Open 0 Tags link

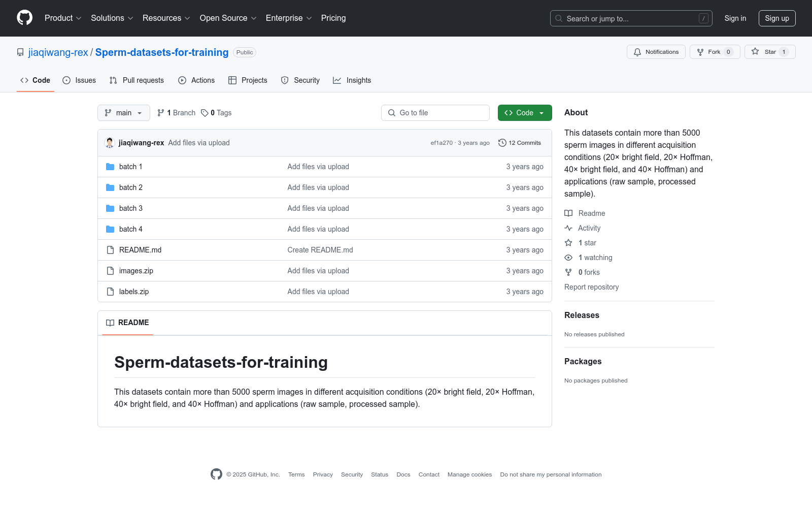point(216,113)
